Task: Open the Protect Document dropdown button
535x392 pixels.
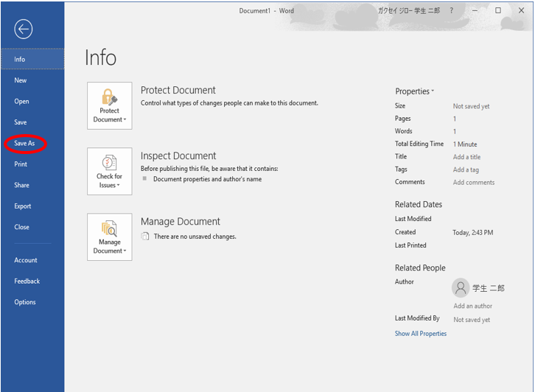Action: tap(110, 105)
